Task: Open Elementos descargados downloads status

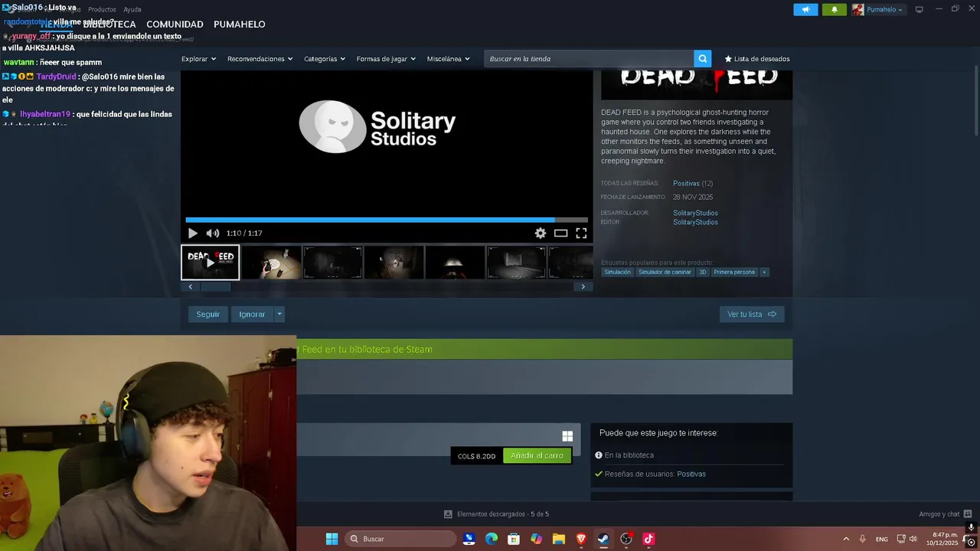Action: pos(496,514)
